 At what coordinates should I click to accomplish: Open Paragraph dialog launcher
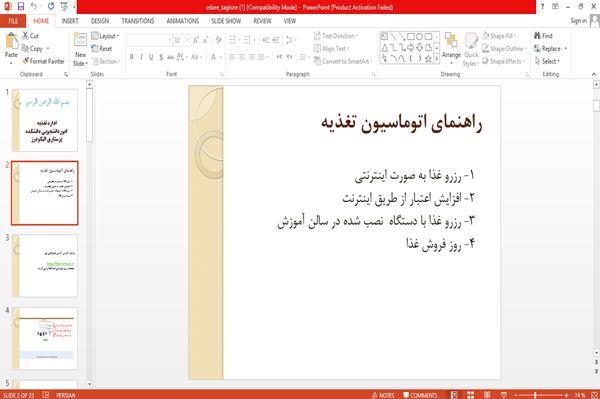373,74
